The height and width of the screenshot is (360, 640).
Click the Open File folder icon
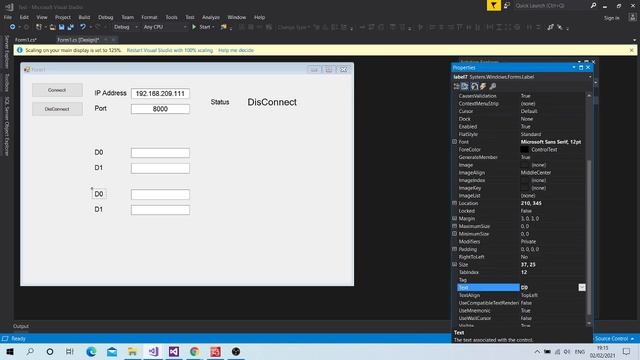52,27
